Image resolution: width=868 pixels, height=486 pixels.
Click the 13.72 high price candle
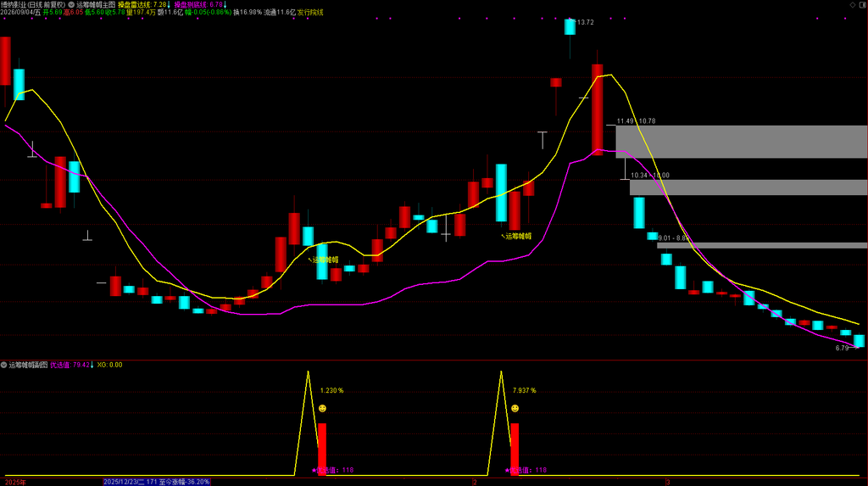[x=570, y=26]
